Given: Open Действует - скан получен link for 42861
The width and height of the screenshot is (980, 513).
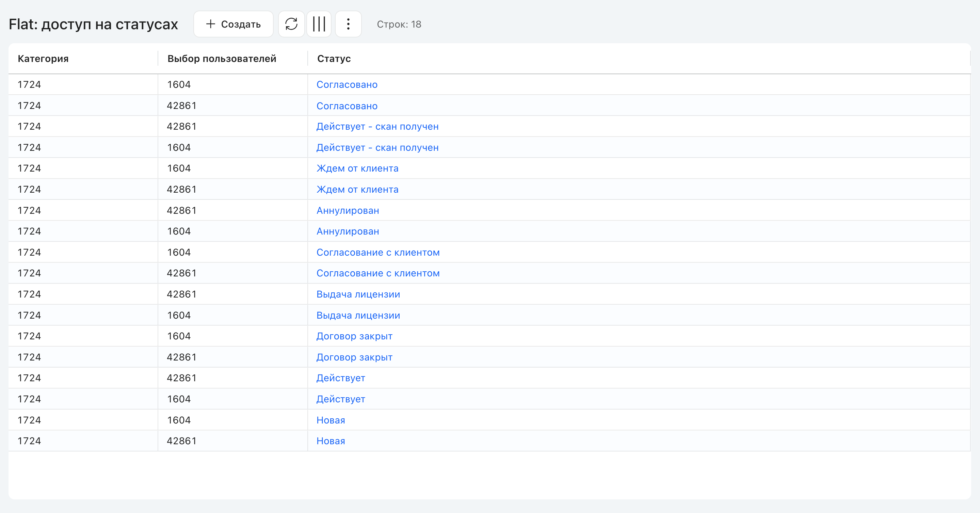Looking at the screenshot, I should point(377,126).
